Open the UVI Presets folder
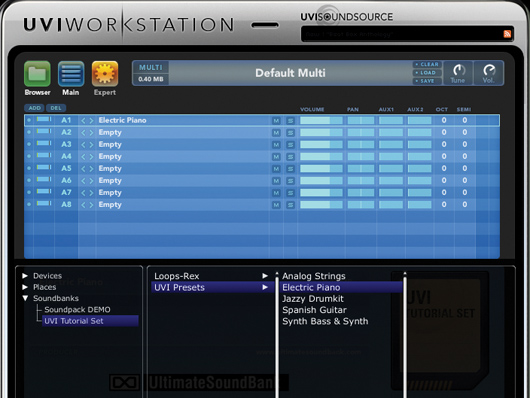 tap(179, 287)
